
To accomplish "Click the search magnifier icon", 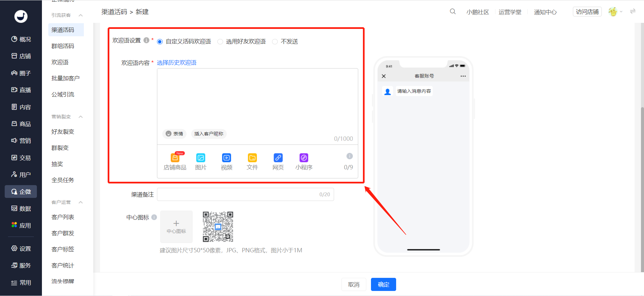I will pos(452,12).
